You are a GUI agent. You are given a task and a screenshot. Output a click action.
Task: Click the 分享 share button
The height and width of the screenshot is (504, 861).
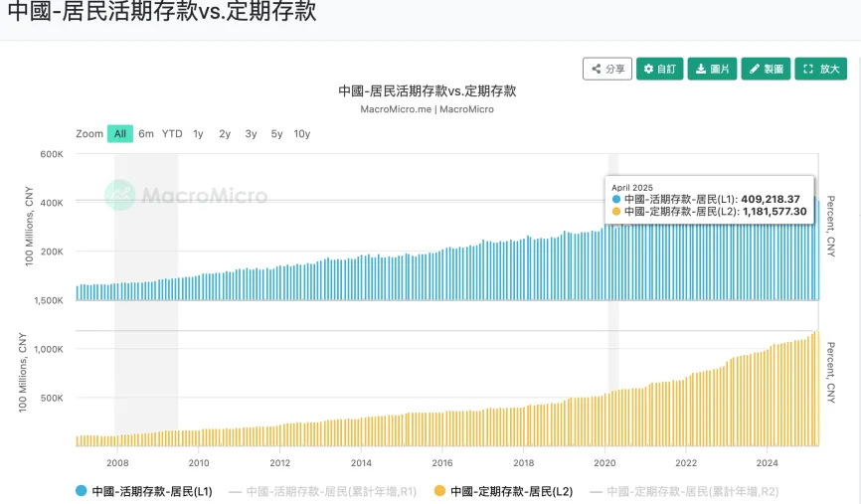coord(607,69)
